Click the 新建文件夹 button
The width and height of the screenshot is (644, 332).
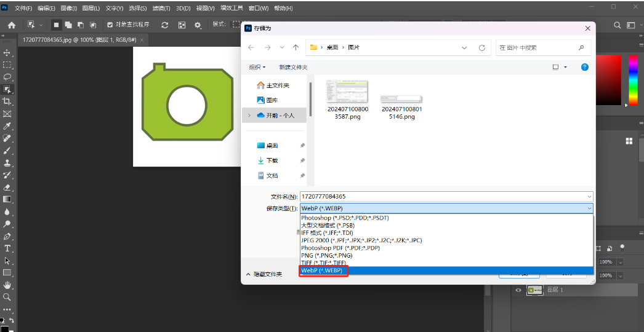[292, 67]
